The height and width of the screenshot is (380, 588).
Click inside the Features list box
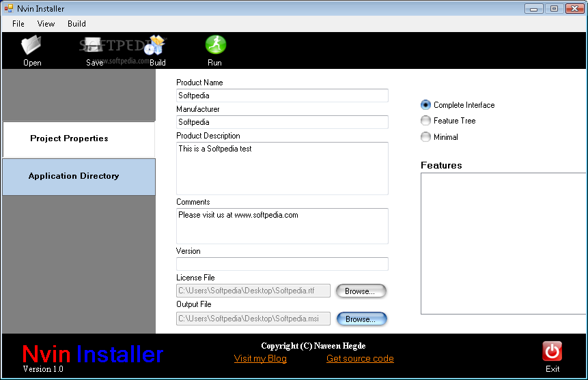click(503, 244)
